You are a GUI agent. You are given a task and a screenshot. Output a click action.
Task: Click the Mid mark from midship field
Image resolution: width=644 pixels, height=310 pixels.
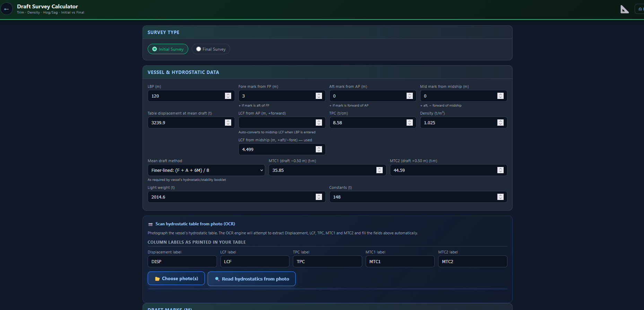pyautogui.click(x=463, y=96)
